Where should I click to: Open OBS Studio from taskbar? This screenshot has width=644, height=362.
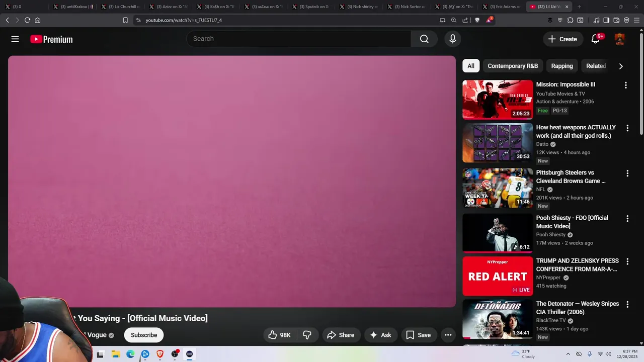pyautogui.click(x=175, y=354)
